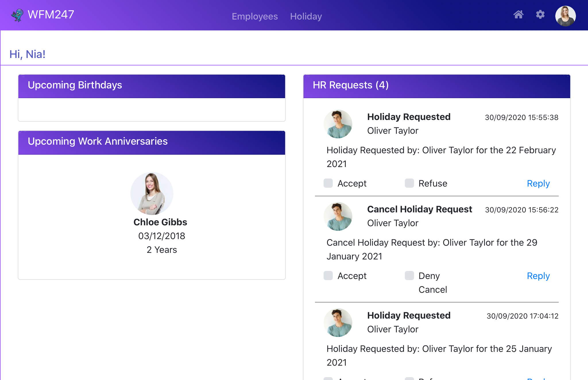Open the Holiday menu

(306, 16)
